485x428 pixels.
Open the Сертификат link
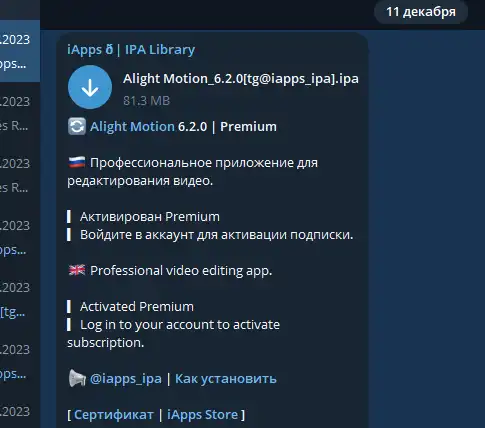(114, 415)
